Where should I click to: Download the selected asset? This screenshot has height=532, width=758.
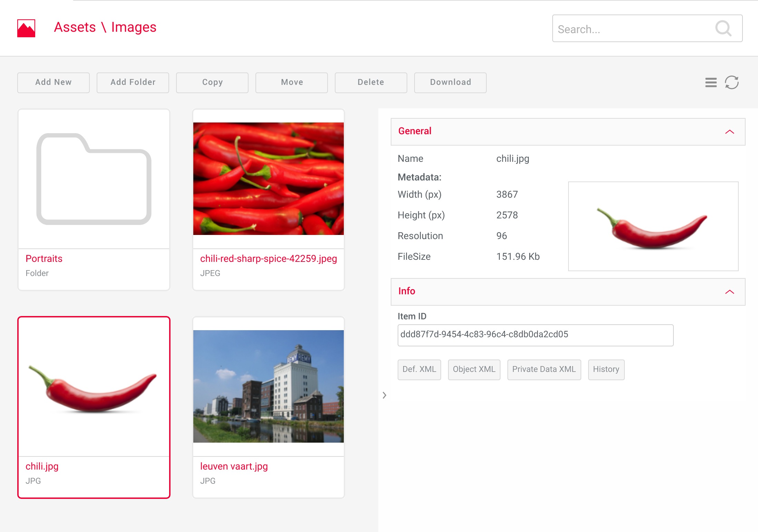450,82
